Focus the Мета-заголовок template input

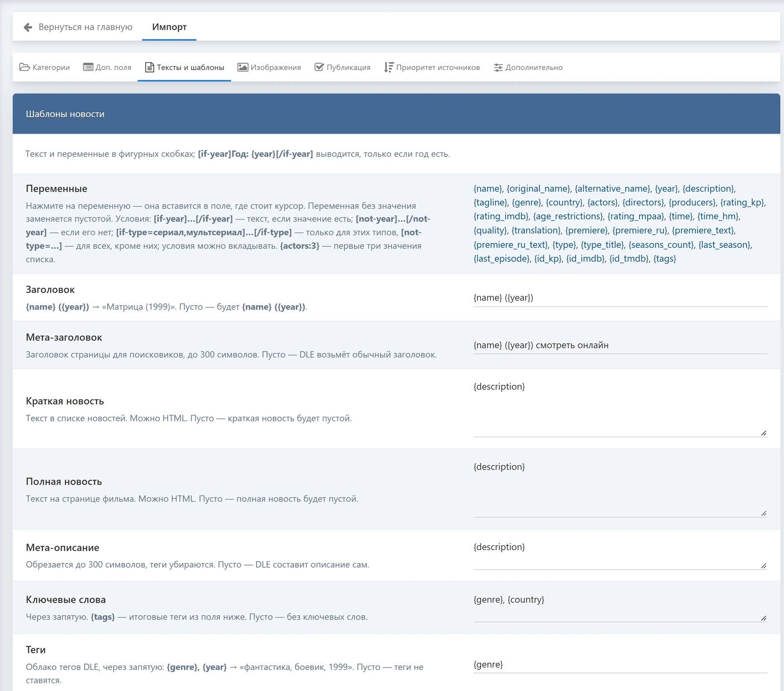(620, 345)
